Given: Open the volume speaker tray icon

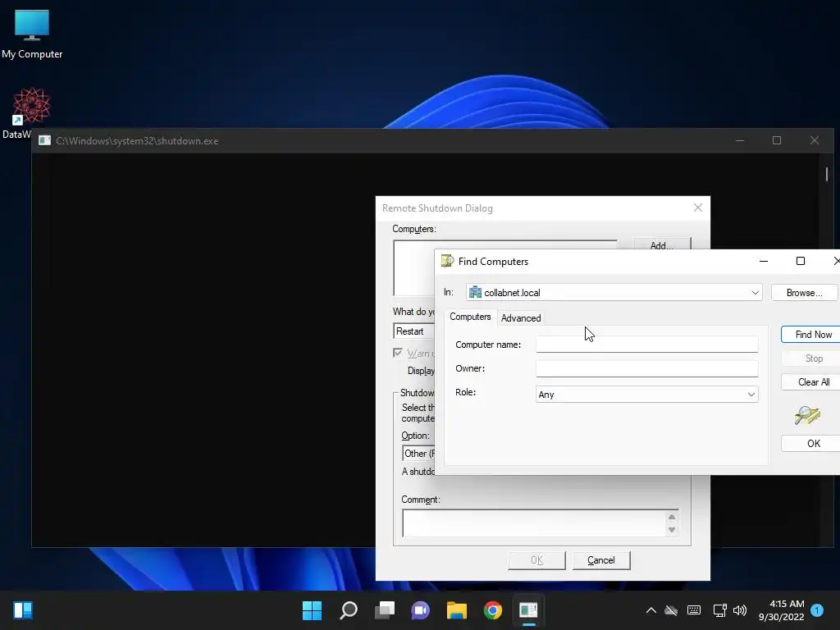Looking at the screenshot, I should [740, 610].
